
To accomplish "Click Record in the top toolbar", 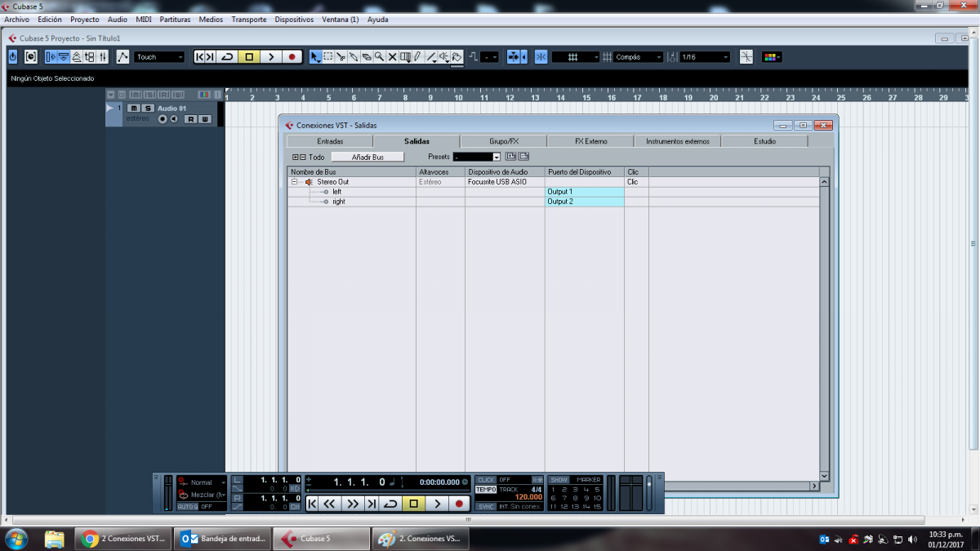I will pyautogui.click(x=292, y=56).
